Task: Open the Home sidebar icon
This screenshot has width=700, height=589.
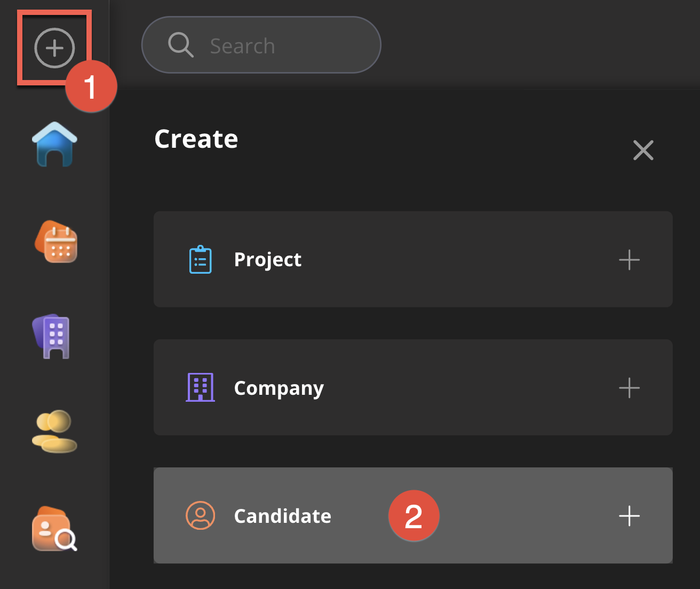Action: 54,144
